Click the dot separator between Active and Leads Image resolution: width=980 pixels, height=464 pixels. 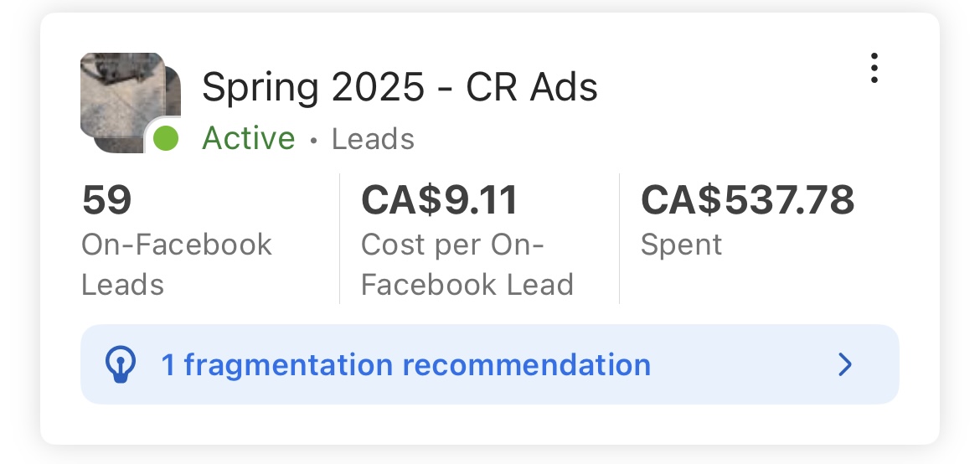coord(313,140)
